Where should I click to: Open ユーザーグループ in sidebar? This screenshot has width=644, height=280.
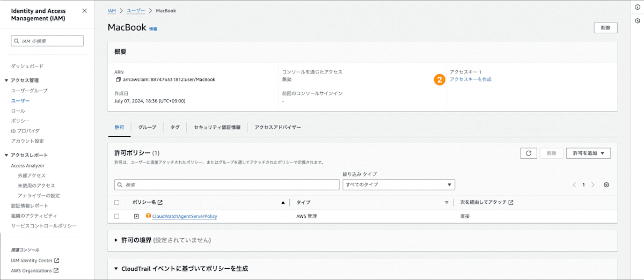tap(30, 91)
